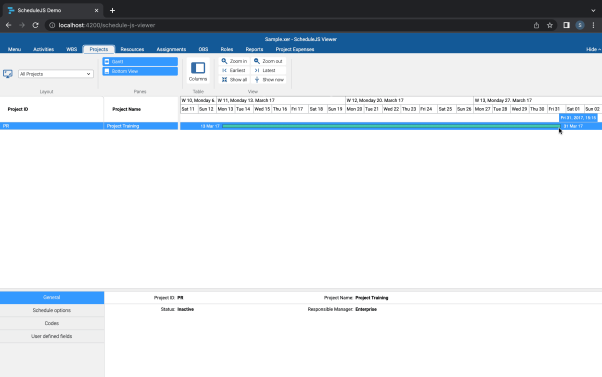Open the browser profile avatar
Viewport: 602px width, 377px height.
(580, 25)
